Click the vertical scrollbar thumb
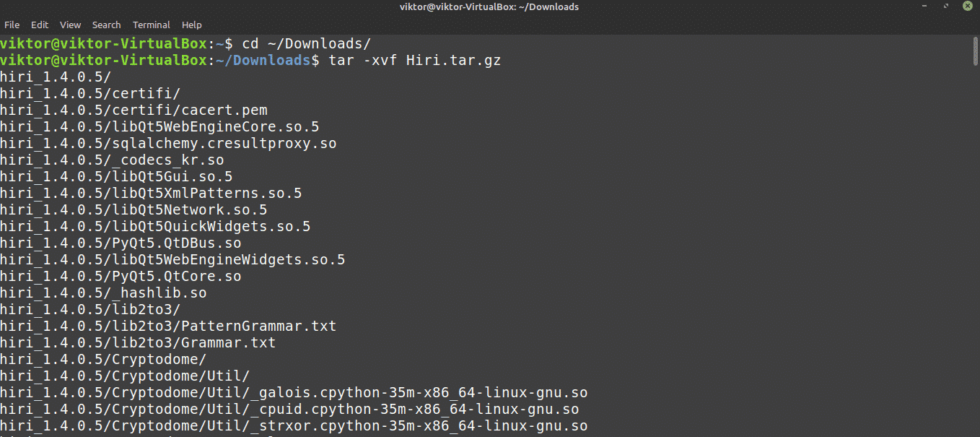 click(975, 51)
